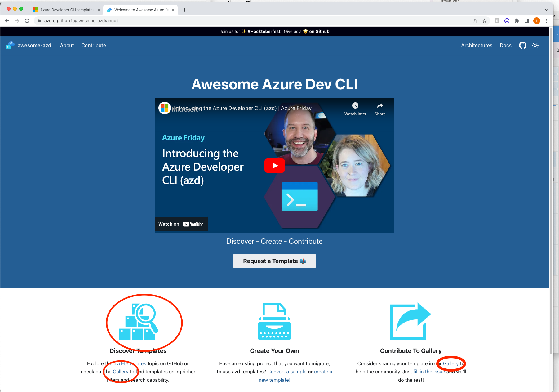Click the Contribute To Gallery arrow icon
The image size is (559, 392).
[x=410, y=322]
